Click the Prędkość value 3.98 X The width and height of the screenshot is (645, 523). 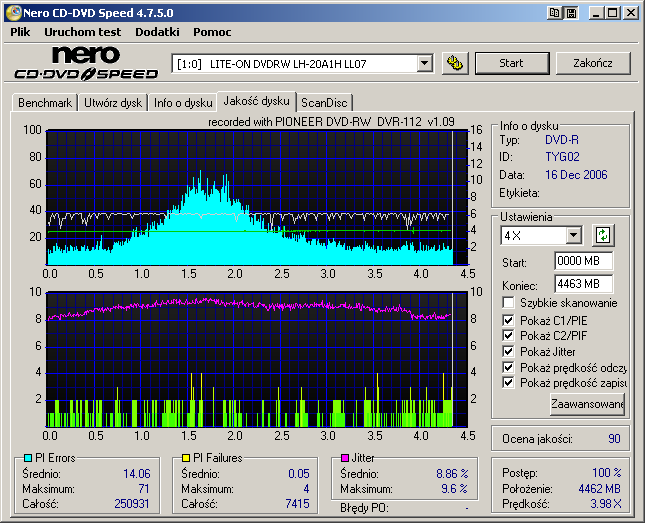pos(606,504)
